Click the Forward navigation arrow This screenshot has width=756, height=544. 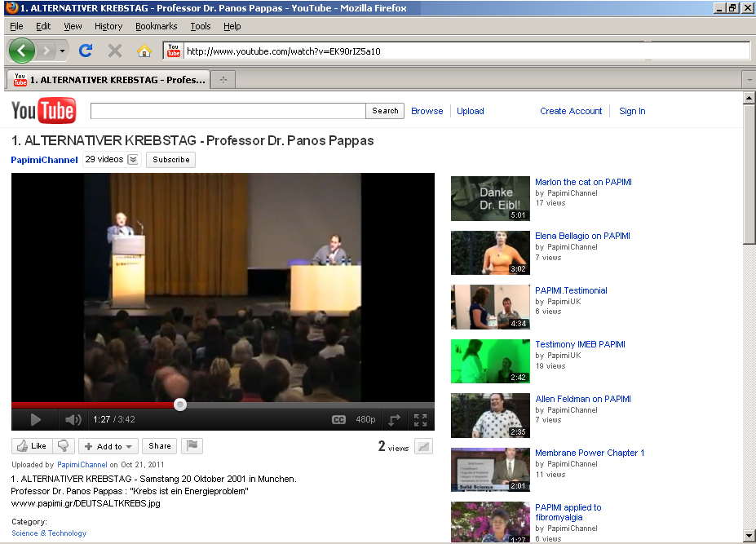46,50
